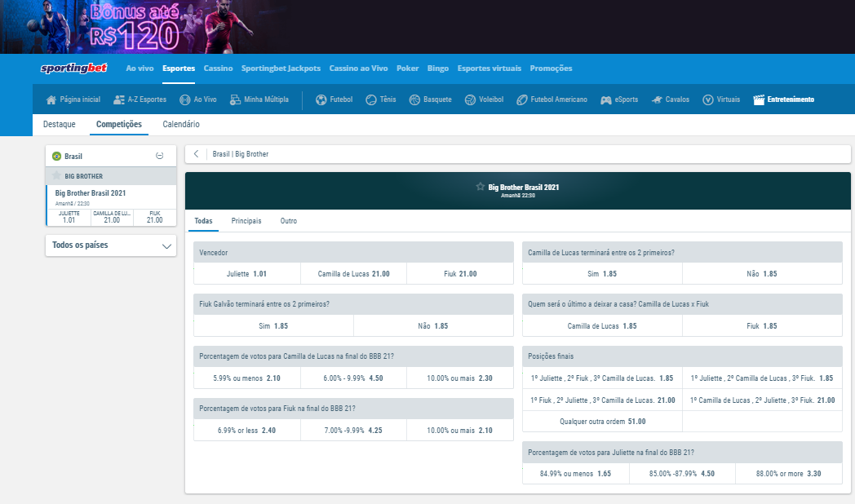Collapse Quem será o último market header
Screen dimensions: 855x504
[682, 304]
